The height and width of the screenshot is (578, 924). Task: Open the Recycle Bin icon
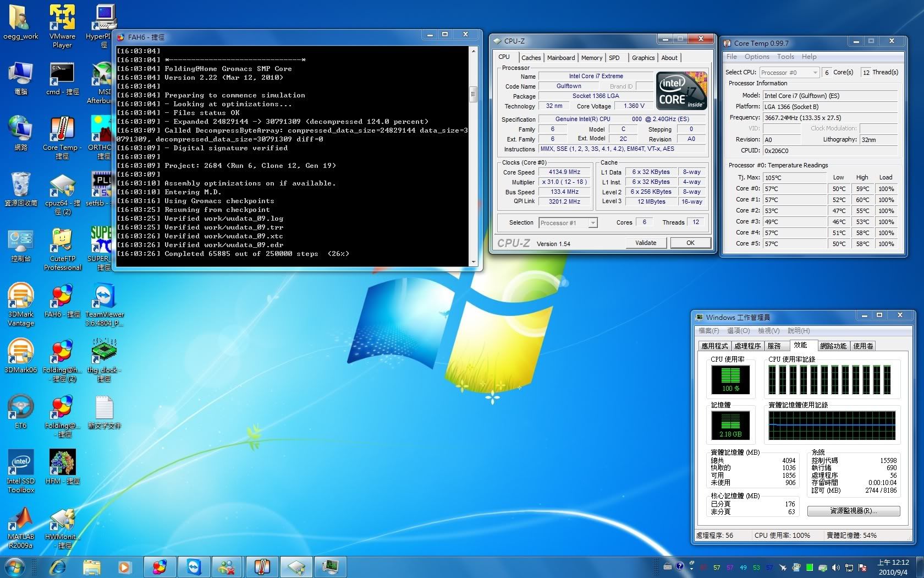click(x=21, y=189)
